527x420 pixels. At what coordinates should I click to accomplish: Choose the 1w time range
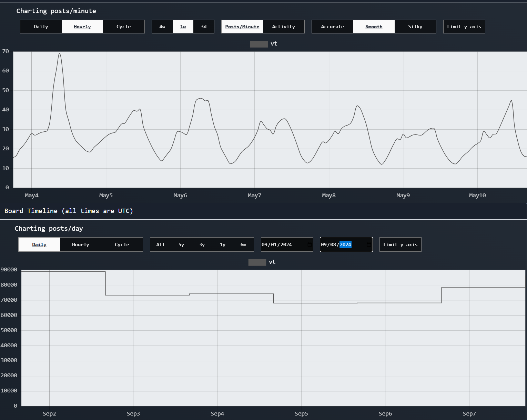(x=183, y=27)
